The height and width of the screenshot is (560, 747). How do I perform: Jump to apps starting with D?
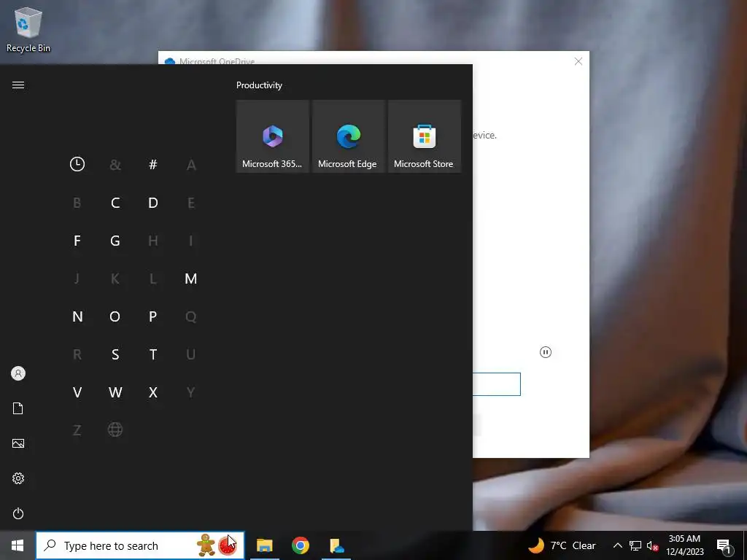coord(153,203)
